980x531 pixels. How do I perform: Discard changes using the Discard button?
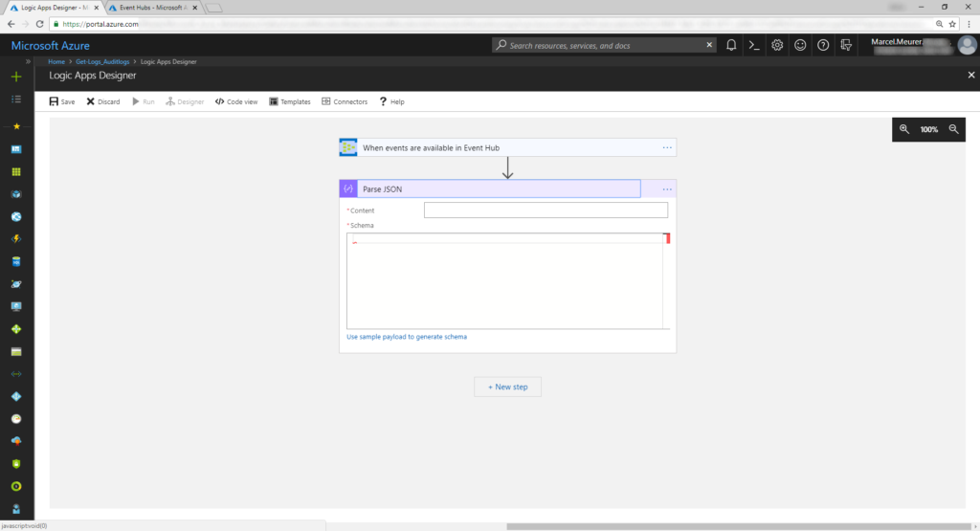pyautogui.click(x=102, y=101)
